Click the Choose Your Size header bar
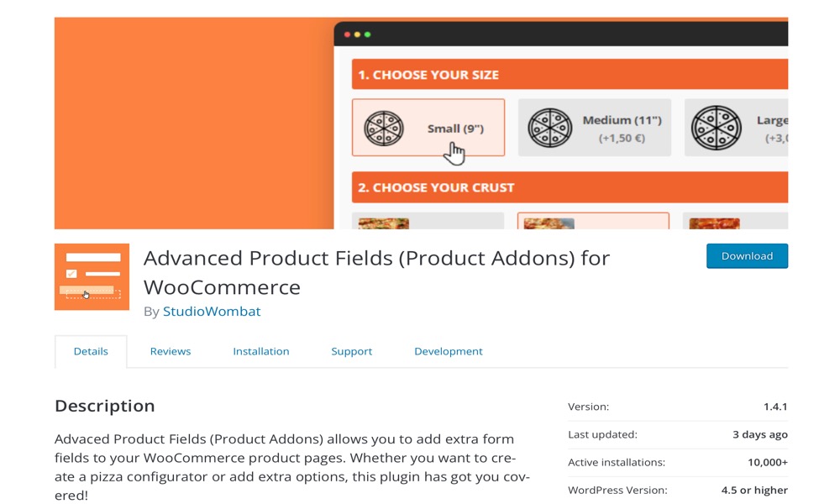 [570, 75]
